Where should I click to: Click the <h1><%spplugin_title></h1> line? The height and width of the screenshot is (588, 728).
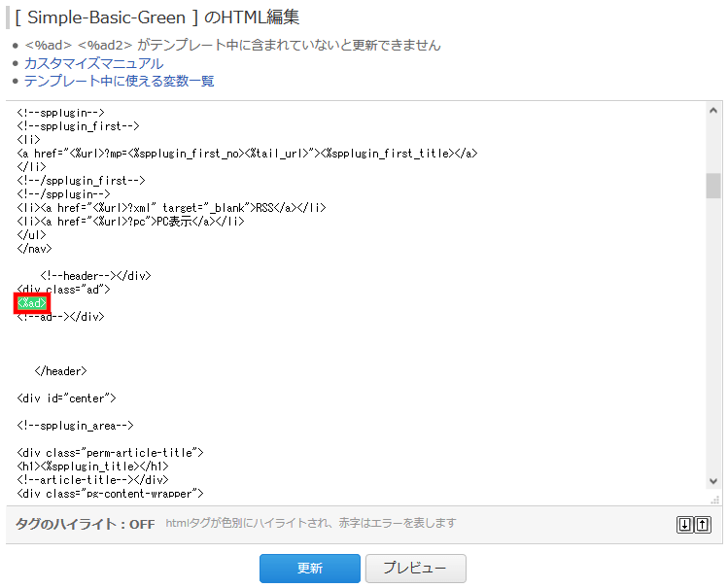click(x=93, y=466)
